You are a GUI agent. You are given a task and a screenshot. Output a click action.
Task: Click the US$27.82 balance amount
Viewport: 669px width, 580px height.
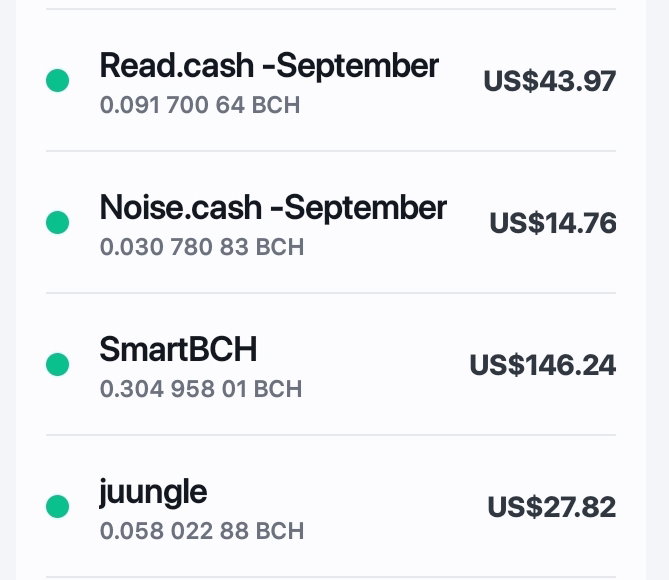[x=552, y=507]
